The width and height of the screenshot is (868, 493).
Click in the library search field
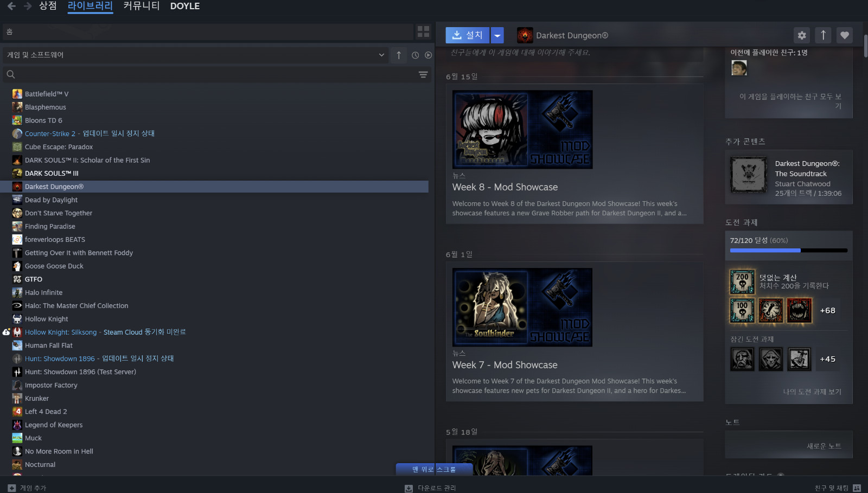tap(217, 74)
